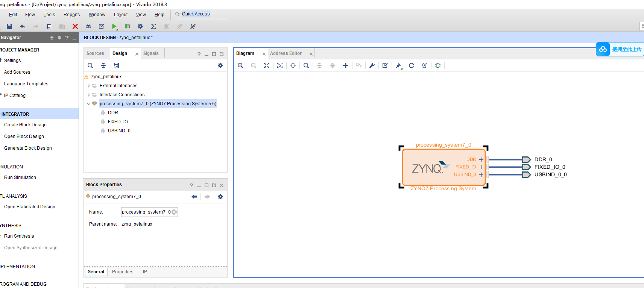Click Add Sources in Flow Navigator
The image size is (644, 288).
coord(17,72)
